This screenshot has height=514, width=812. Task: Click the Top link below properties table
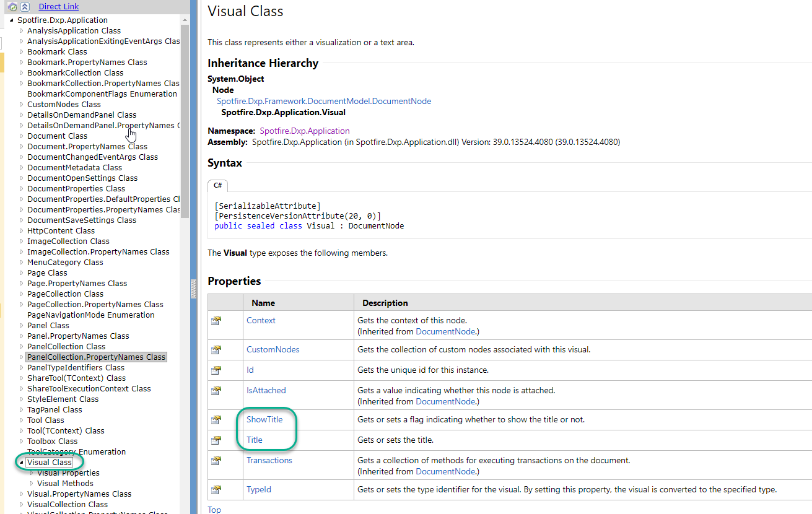pos(214,510)
